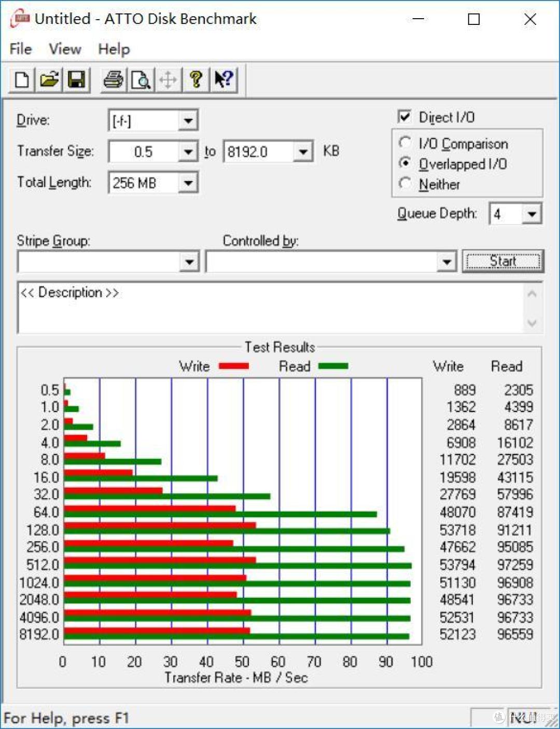Image resolution: width=560 pixels, height=729 pixels.
Task: Click the green Read legend swatch
Action: point(333,366)
